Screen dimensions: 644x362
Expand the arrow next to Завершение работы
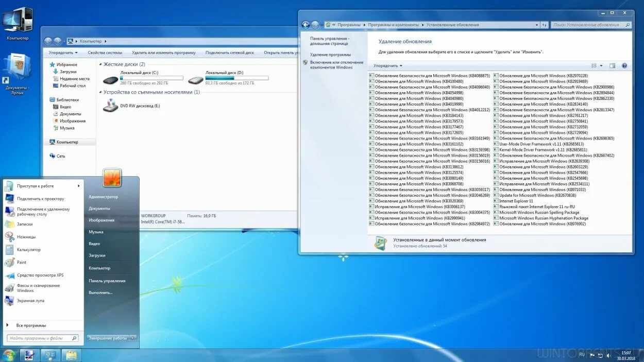click(133, 338)
